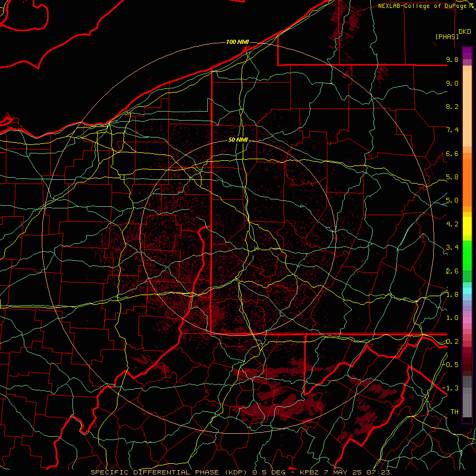Screen dimensions: 476x476
Task: Click the 8.2 scale value
Action: pos(452,106)
